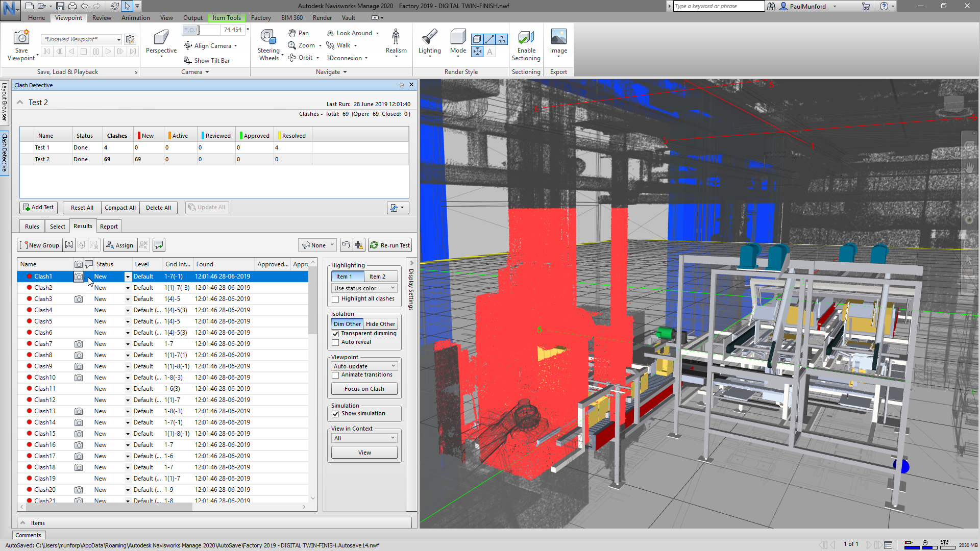Open the Use status color dropdown
Image resolution: width=980 pixels, height=551 pixels.
(x=364, y=288)
